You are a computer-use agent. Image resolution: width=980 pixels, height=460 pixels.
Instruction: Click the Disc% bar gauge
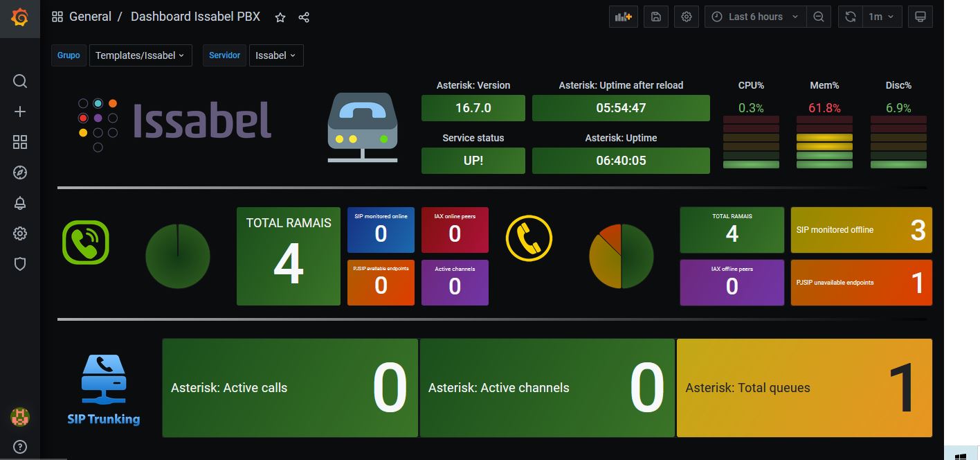898,142
